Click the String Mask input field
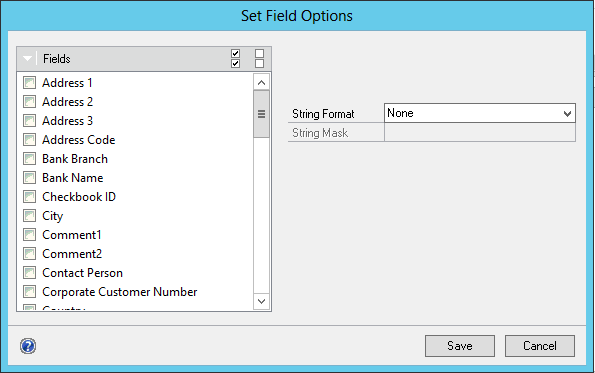This screenshot has height=373, width=595. (480, 133)
